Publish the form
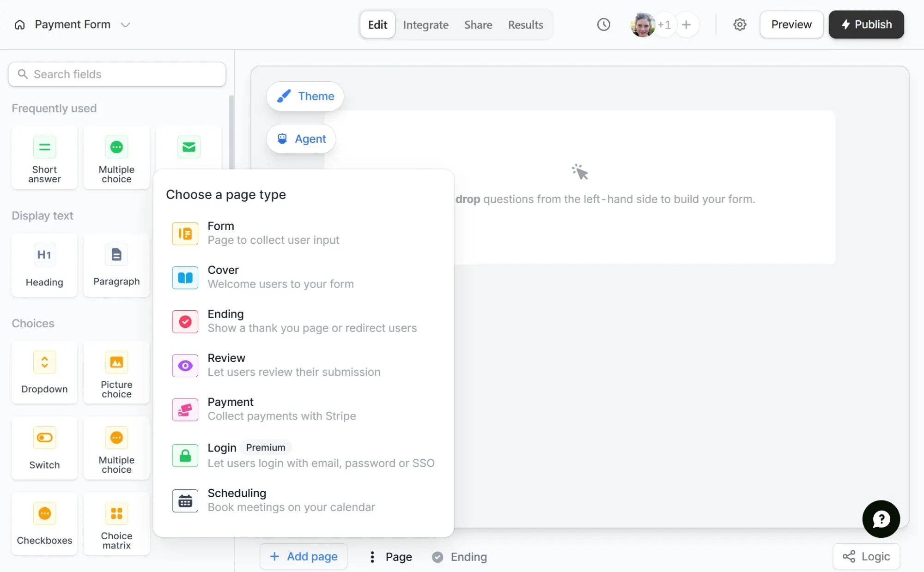This screenshot has width=924, height=572. [866, 24]
